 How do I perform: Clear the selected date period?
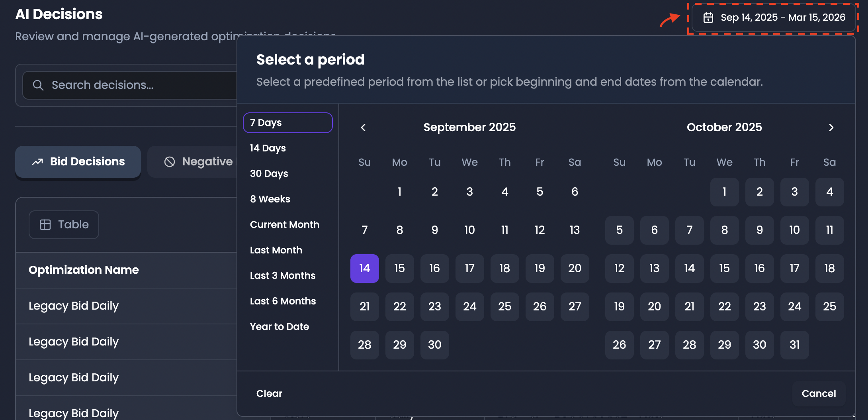click(269, 394)
